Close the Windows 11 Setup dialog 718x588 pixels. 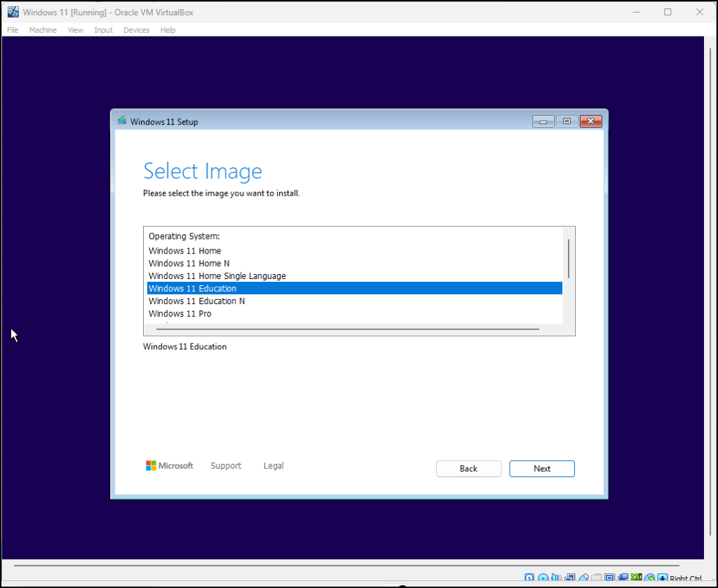(590, 121)
